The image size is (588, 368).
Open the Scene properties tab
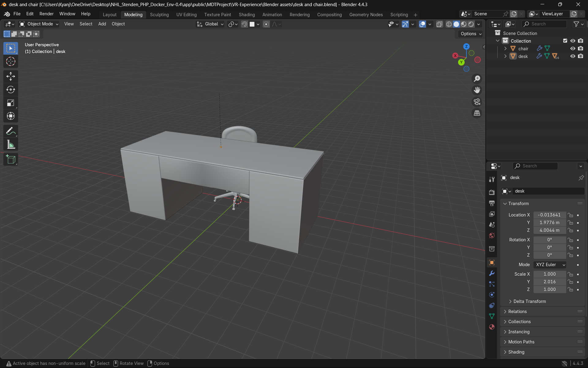click(x=492, y=224)
